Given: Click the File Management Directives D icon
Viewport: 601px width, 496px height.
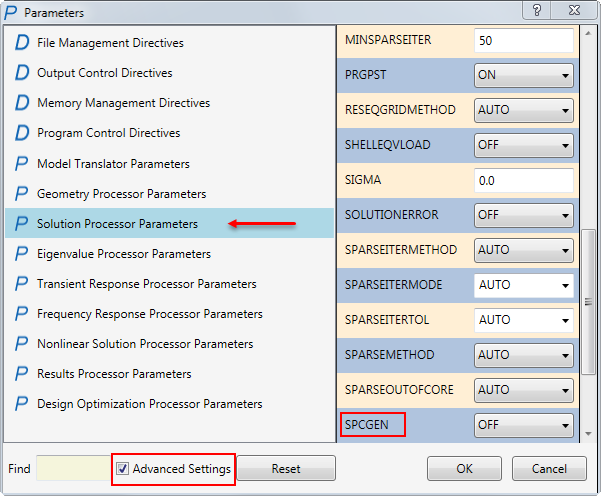Looking at the screenshot, I should 22,43.
